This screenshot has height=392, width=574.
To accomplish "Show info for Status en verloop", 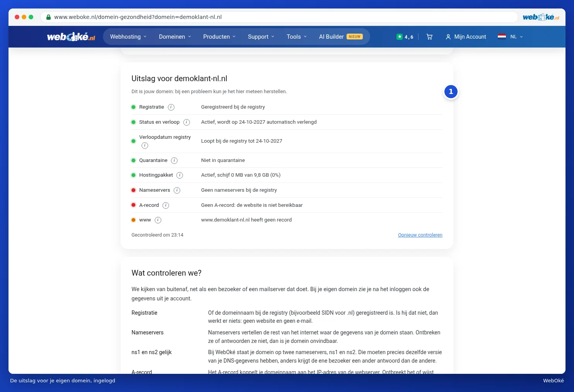I will (186, 122).
